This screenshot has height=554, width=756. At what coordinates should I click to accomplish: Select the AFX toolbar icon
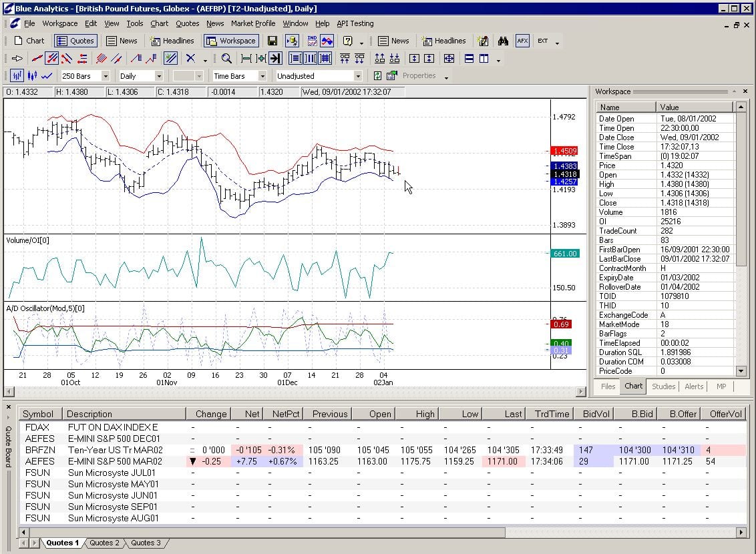point(522,41)
